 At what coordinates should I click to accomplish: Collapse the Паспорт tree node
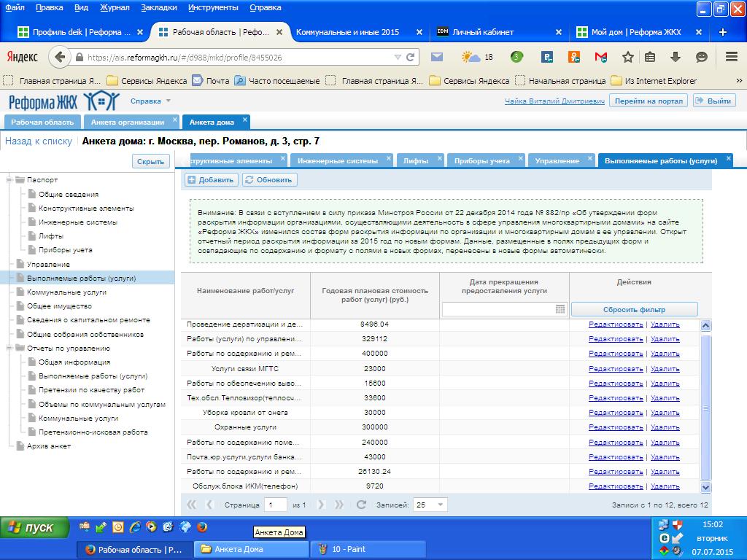(x=9, y=179)
